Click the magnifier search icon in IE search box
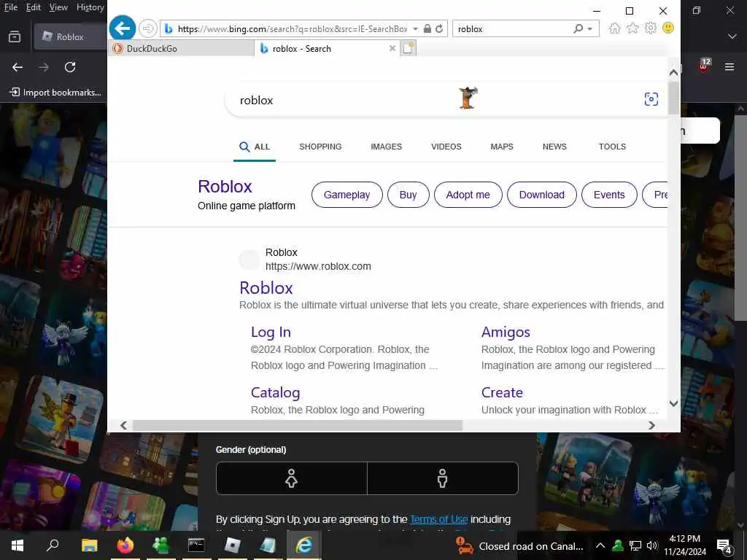Screen dimensions: 747x560 point(578,28)
